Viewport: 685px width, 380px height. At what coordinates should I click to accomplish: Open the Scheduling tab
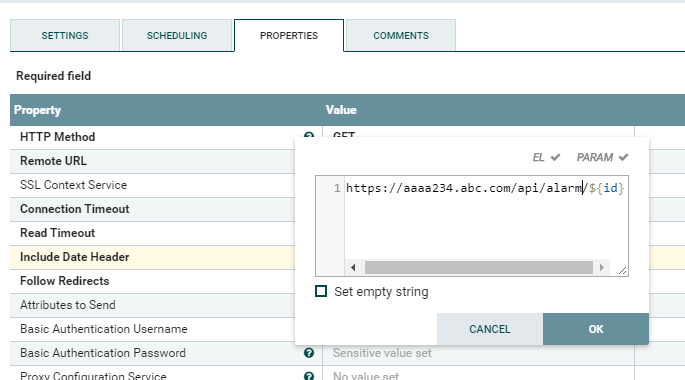tap(177, 35)
